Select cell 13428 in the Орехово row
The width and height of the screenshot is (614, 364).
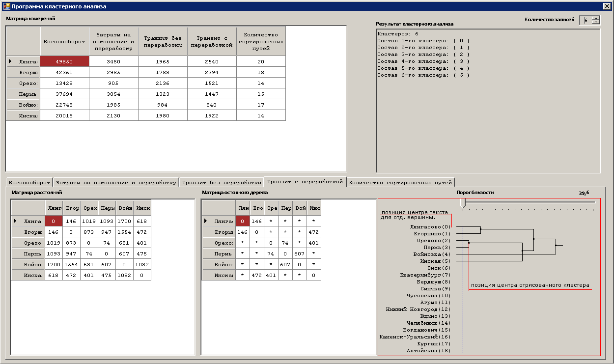pyautogui.click(x=64, y=83)
